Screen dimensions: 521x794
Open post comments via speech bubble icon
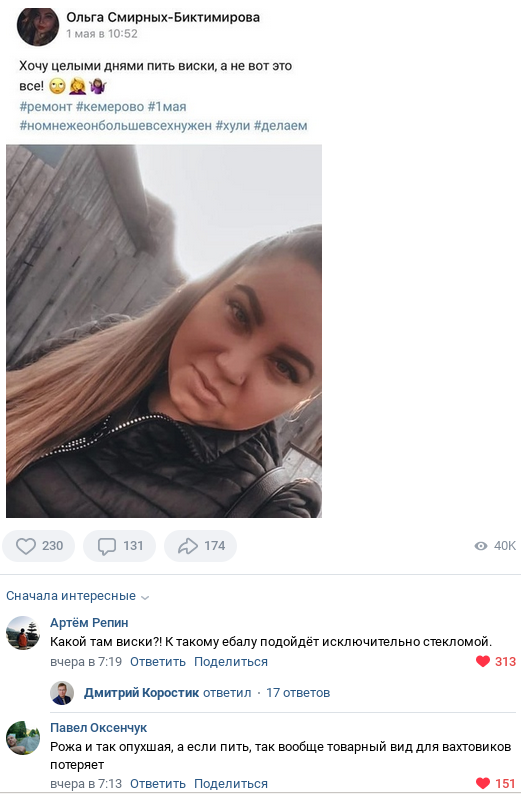point(106,546)
